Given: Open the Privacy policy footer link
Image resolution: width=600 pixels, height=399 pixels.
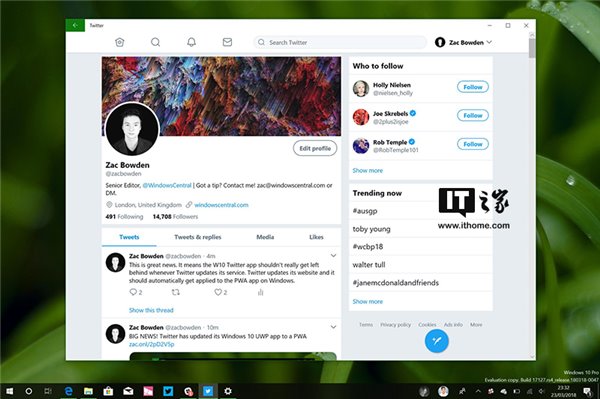Looking at the screenshot, I should (x=395, y=325).
